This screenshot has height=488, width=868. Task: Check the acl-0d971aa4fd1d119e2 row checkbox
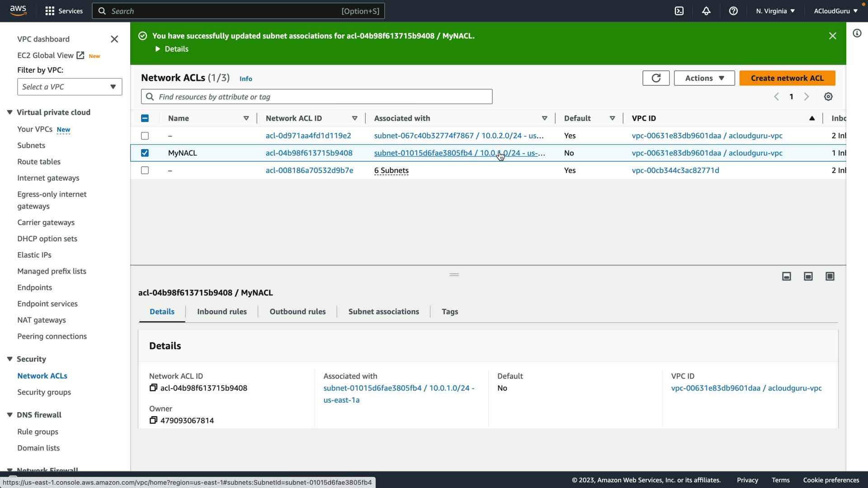(x=145, y=136)
